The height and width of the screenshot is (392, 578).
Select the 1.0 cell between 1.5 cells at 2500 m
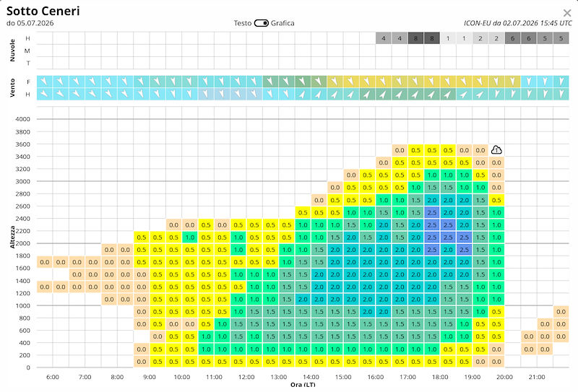click(x=400, y=212)
